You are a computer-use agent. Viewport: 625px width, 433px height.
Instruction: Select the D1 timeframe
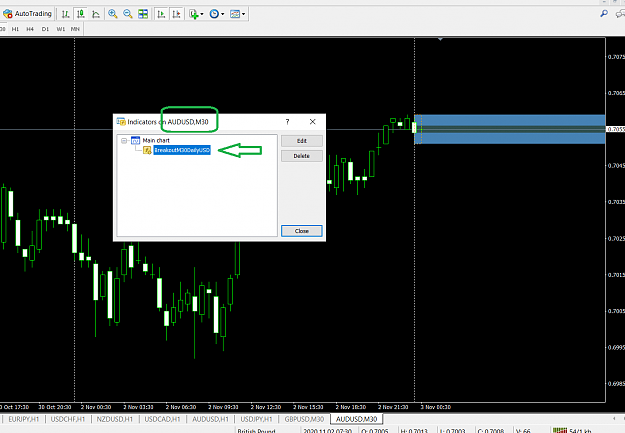click(45, 29)
